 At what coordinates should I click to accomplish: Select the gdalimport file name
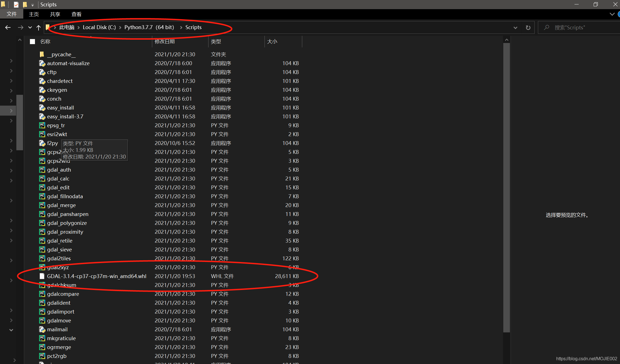(x=61, y=312)
